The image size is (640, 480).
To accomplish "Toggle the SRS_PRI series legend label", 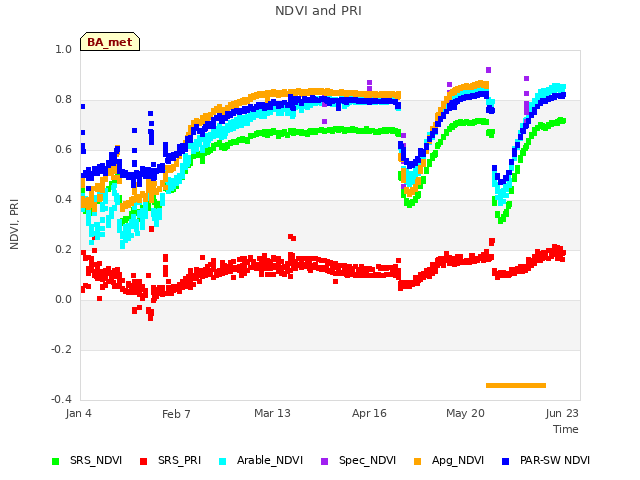I will click(180, 460).
